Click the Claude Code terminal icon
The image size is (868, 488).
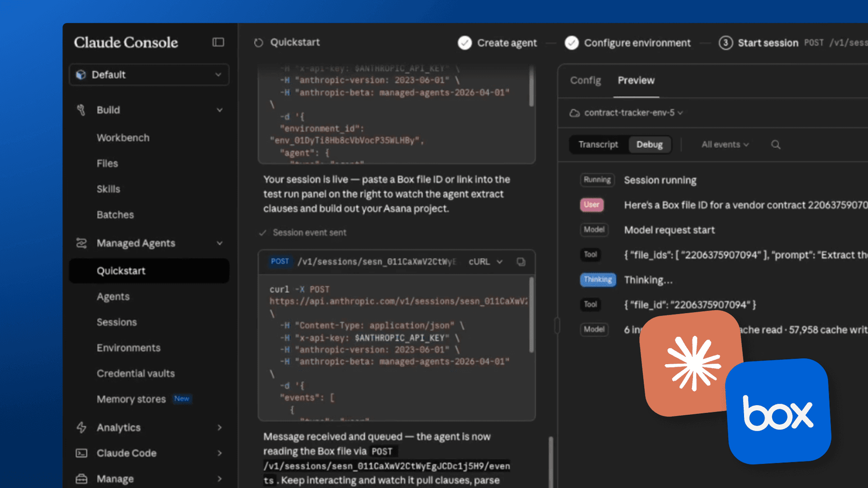click(81, 453)
